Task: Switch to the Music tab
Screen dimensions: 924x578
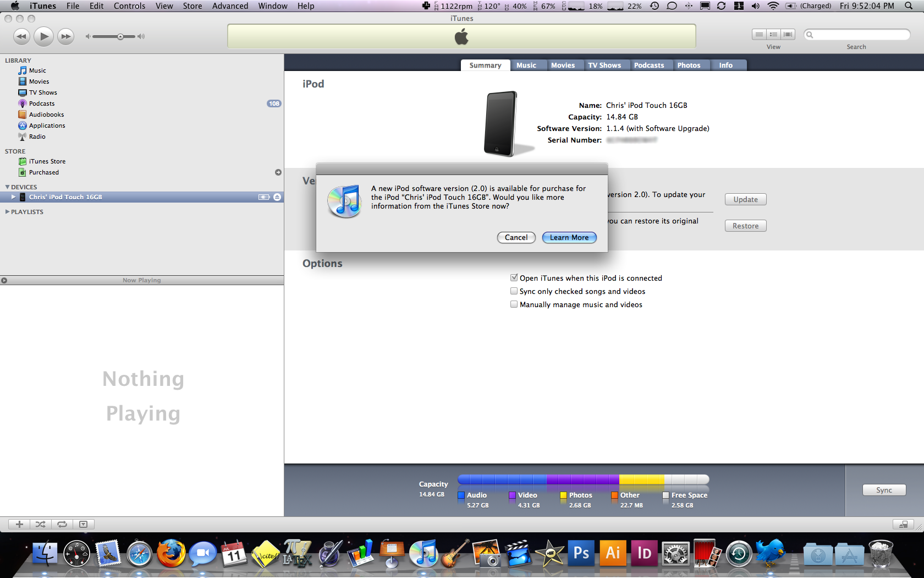Action: (526, 66)
